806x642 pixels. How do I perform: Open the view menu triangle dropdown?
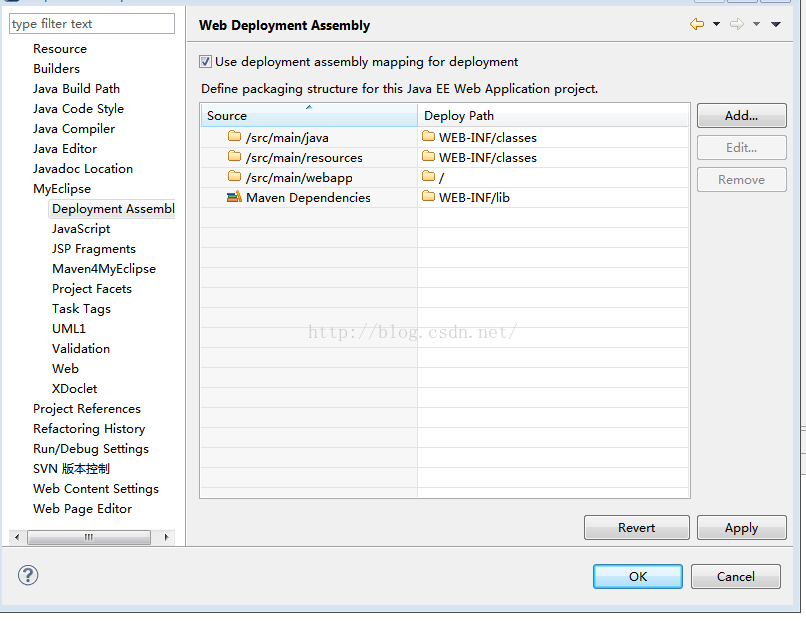(776, 24)
